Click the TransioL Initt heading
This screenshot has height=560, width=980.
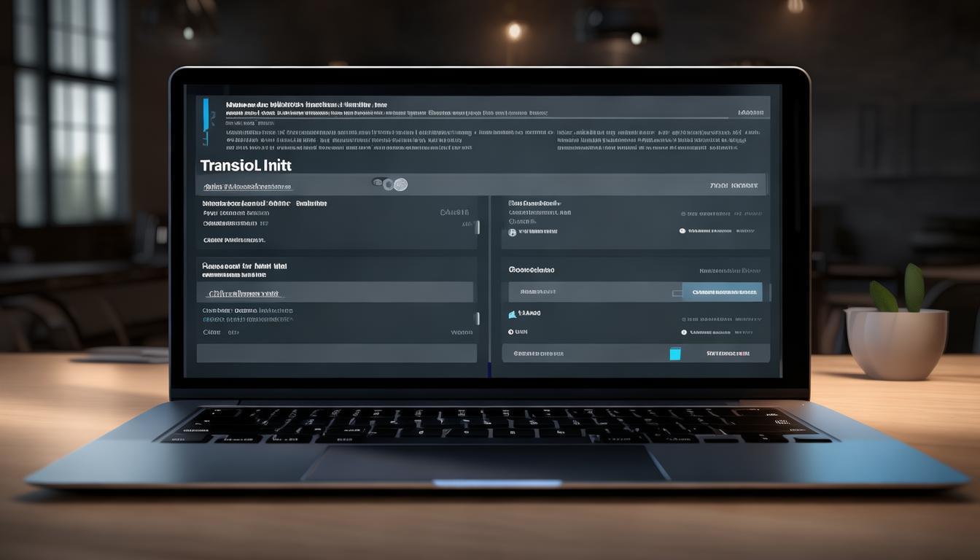point(246,166)
